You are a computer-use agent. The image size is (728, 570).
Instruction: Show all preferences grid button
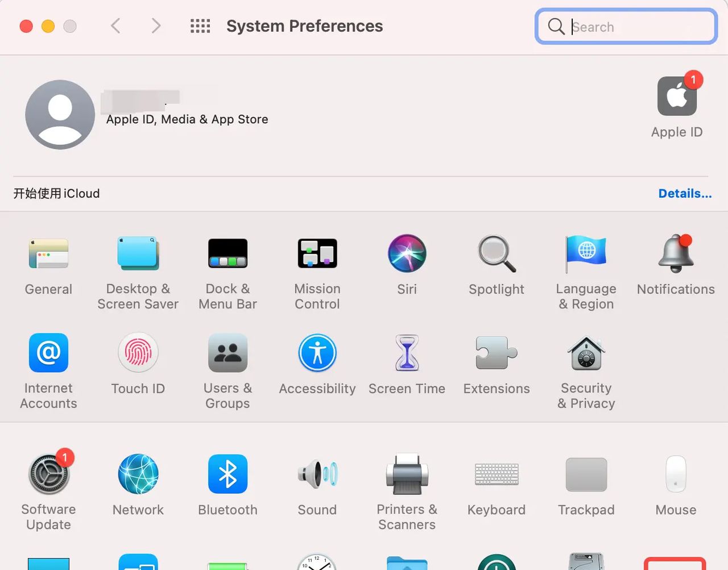coord(200,26)
